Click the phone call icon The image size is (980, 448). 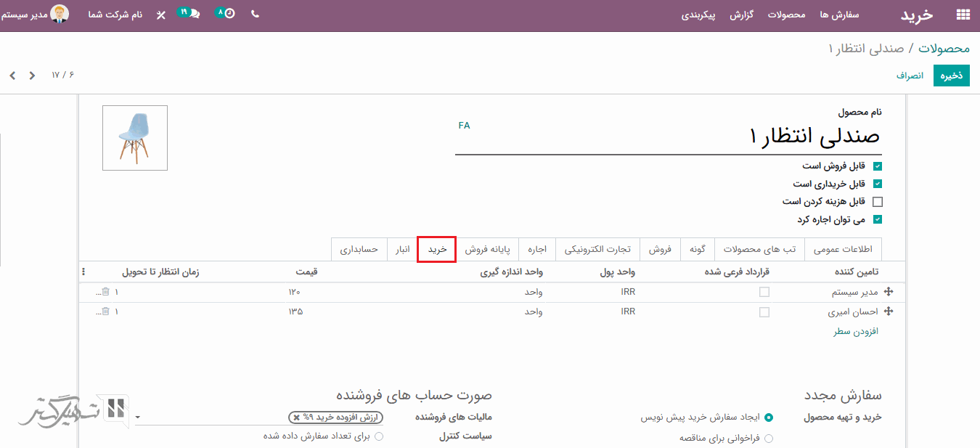[x=255, y=14]
